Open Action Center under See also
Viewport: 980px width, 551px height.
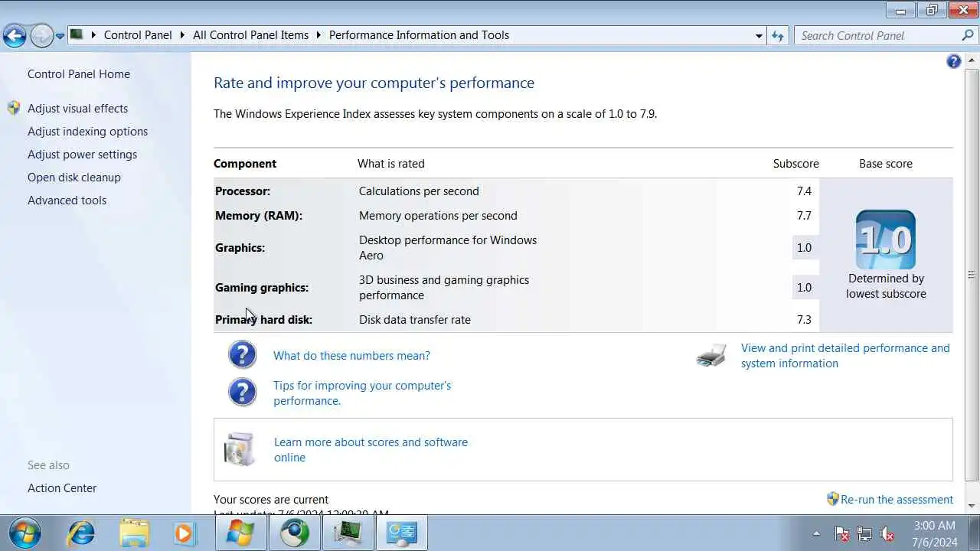(62, 488)
